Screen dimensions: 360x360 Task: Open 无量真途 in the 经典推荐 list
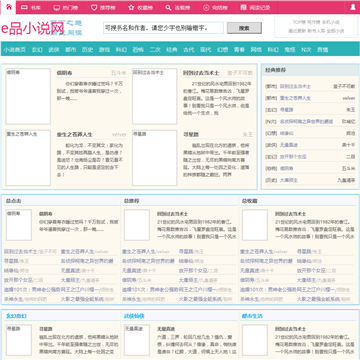289,145
